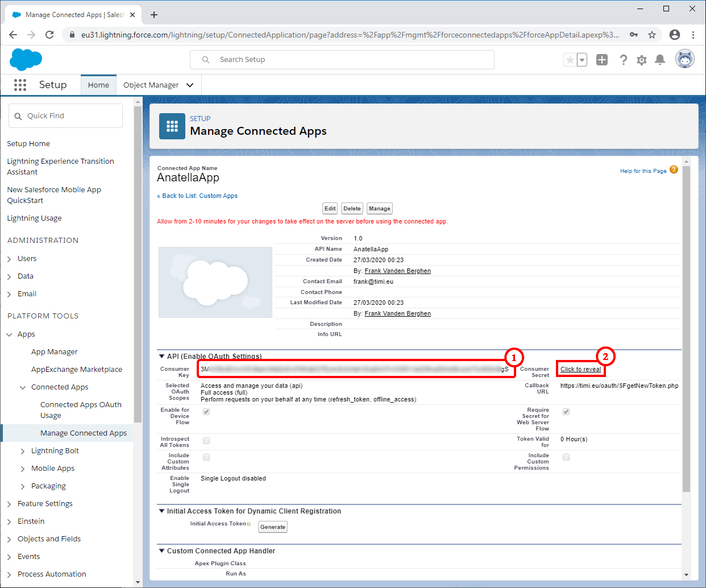Click the browser Back arrow
Screen dimensions: 706x588
(13, 35)
